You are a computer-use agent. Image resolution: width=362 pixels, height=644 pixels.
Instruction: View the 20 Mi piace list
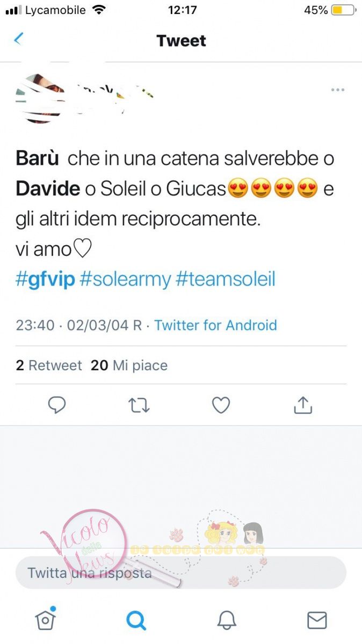(129, 365)
